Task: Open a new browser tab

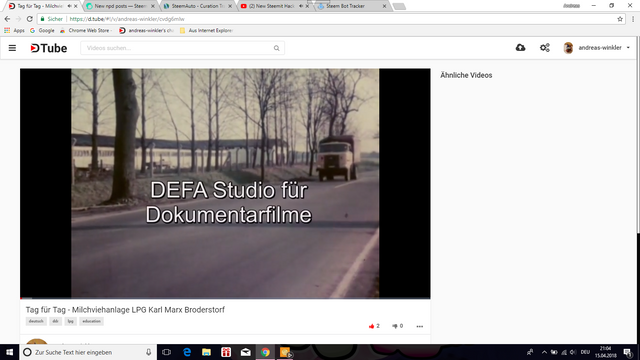Action: (399, 6)
